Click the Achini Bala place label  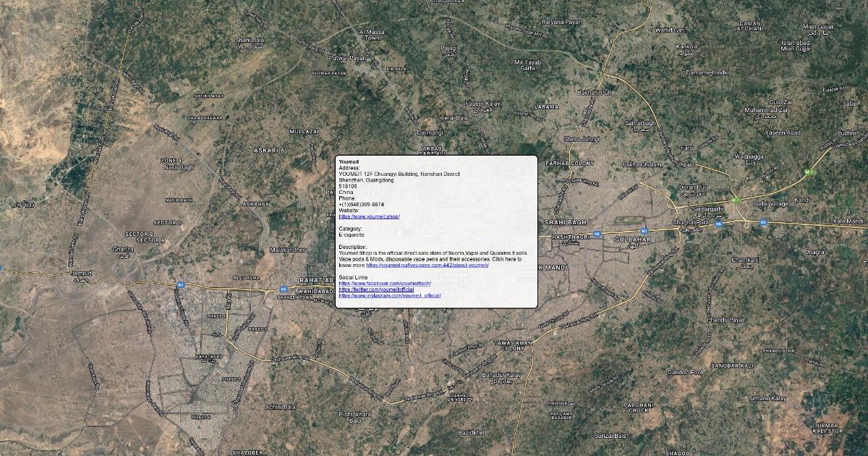tap(280, 407)
